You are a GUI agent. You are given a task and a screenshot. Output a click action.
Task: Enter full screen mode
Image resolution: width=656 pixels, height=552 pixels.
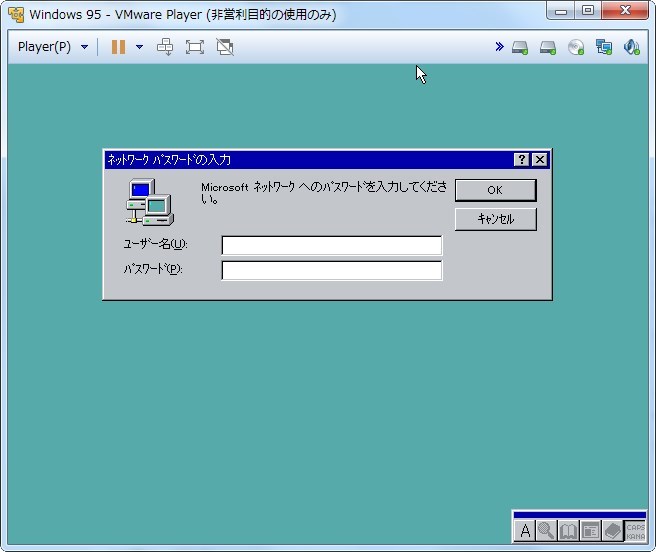[x=195, y=47]
